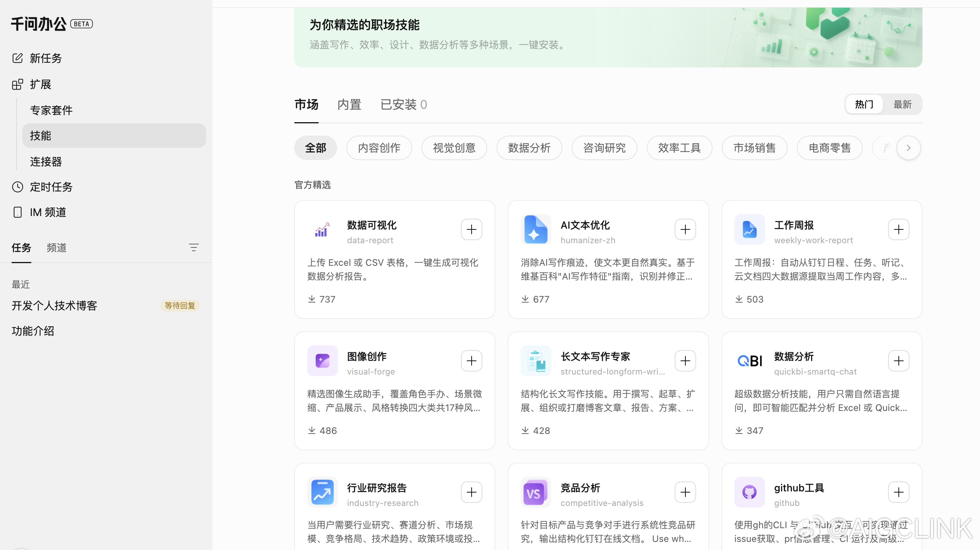
Task: Switch to sidebar 频道 tab
Action: [57, 247]
